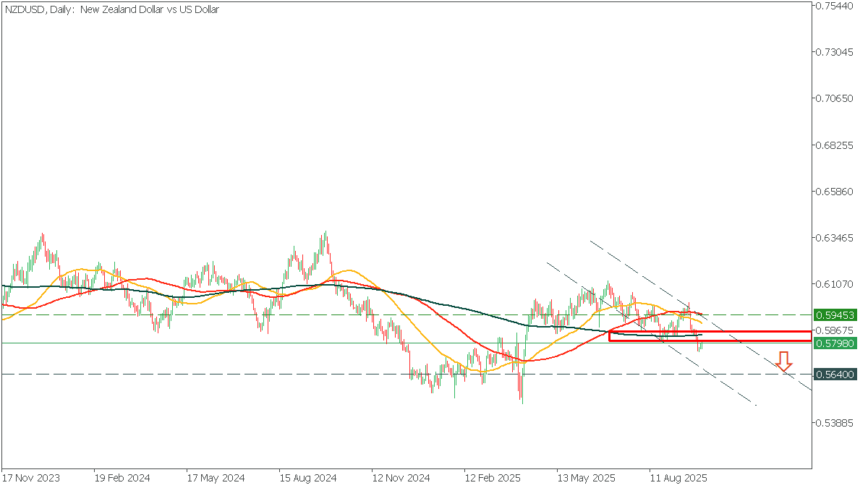Click the green 0.57980 current price tag
The height and width of the screenshot is (488, 868).
[835, 343]
